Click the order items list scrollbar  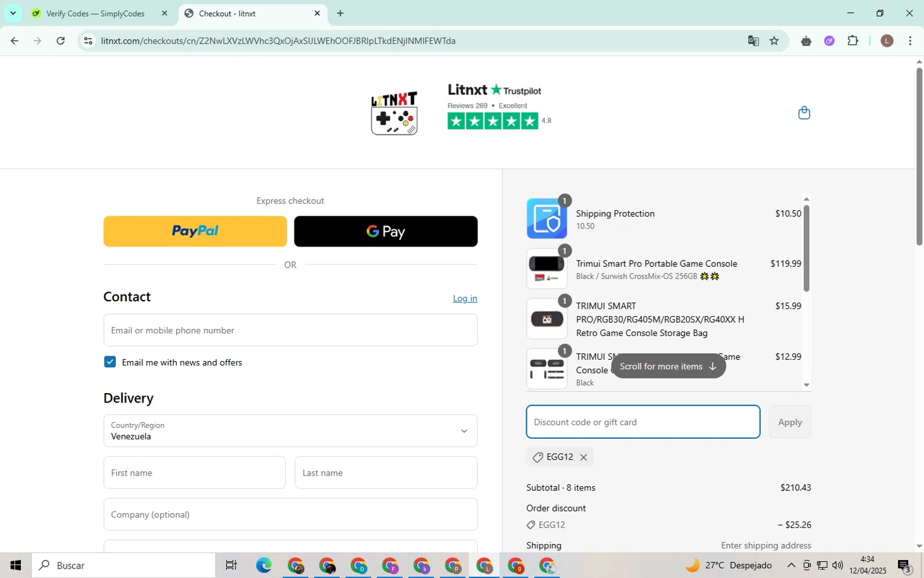[806, 248]
